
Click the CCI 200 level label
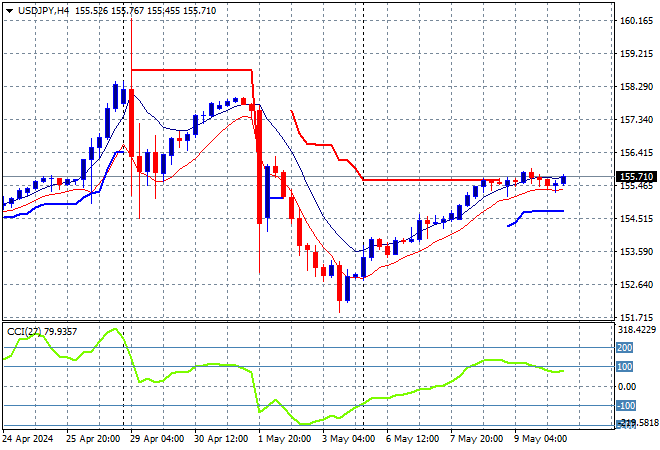tap(625, 348)
